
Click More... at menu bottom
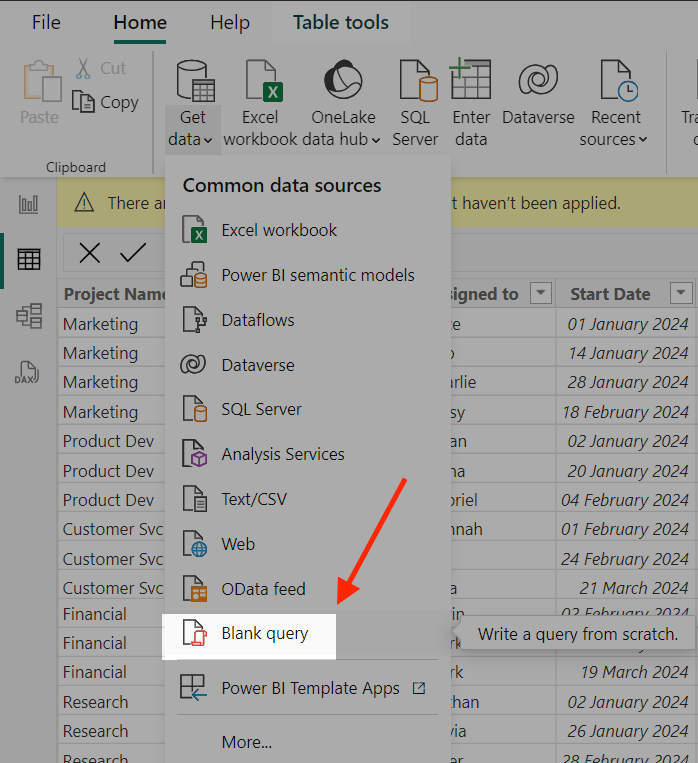(246, 743)
